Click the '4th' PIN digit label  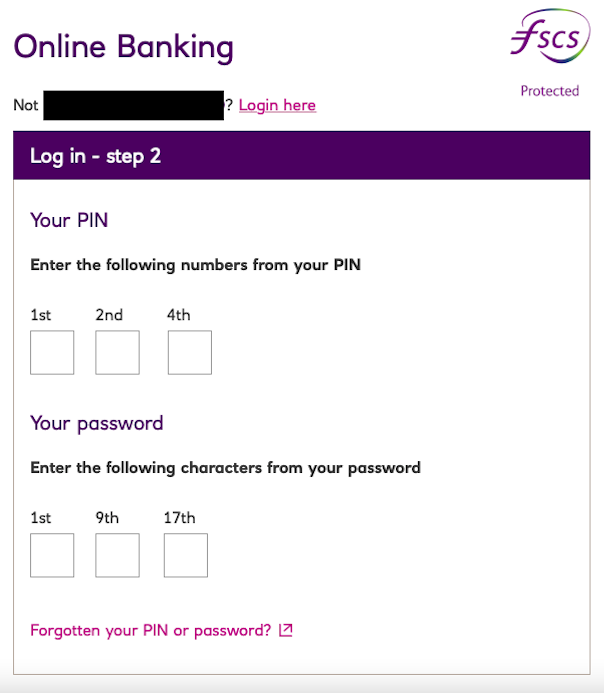179,315
